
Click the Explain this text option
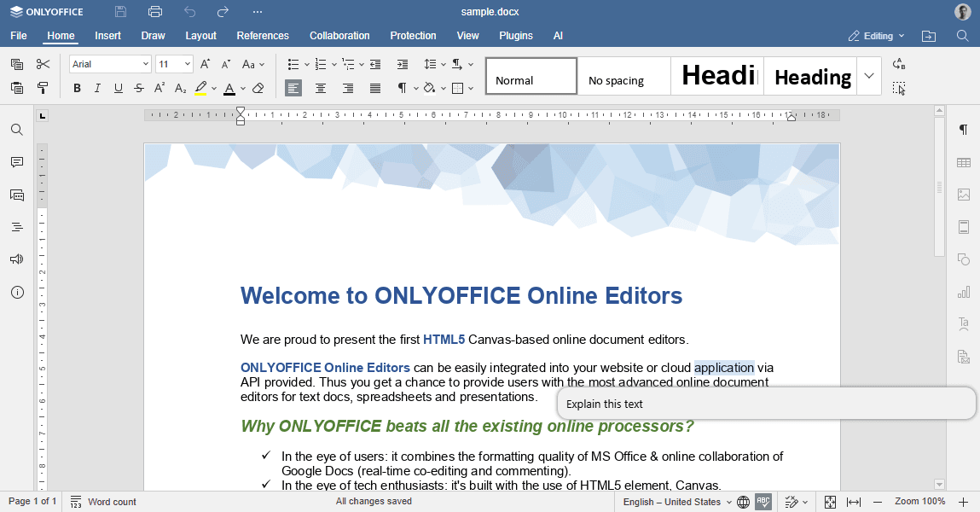(605, 404)
